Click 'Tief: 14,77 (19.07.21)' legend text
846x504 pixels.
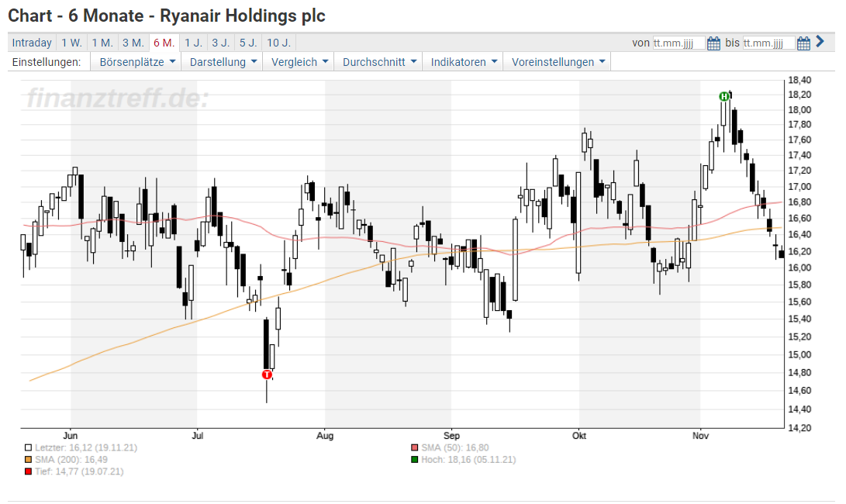(79, 471)
